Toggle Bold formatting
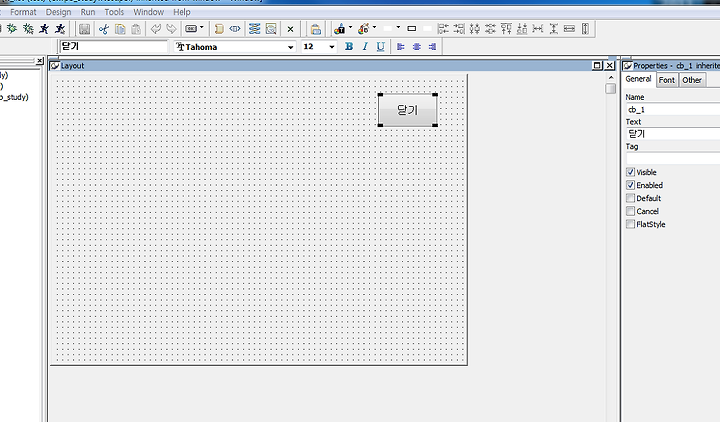 click(x=349, y=46)
